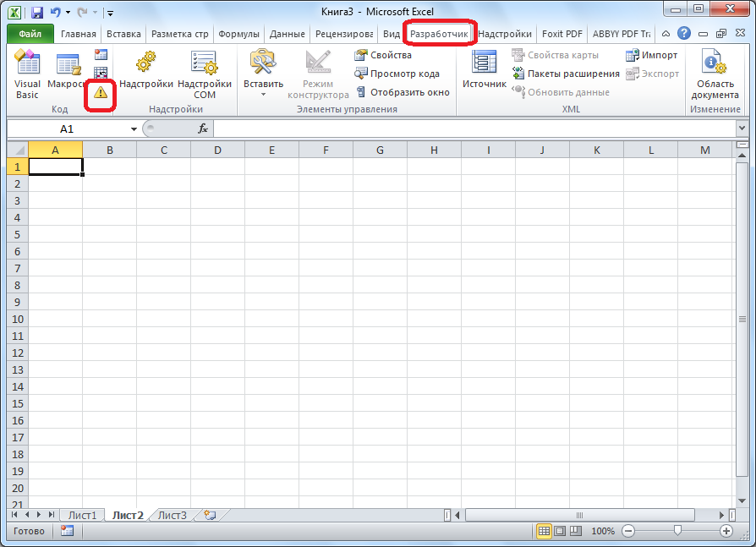Image resolution: width=756 pixels, height=547 pixels.
Task: Open the Visual Basic editor
Action: [27, 74]
